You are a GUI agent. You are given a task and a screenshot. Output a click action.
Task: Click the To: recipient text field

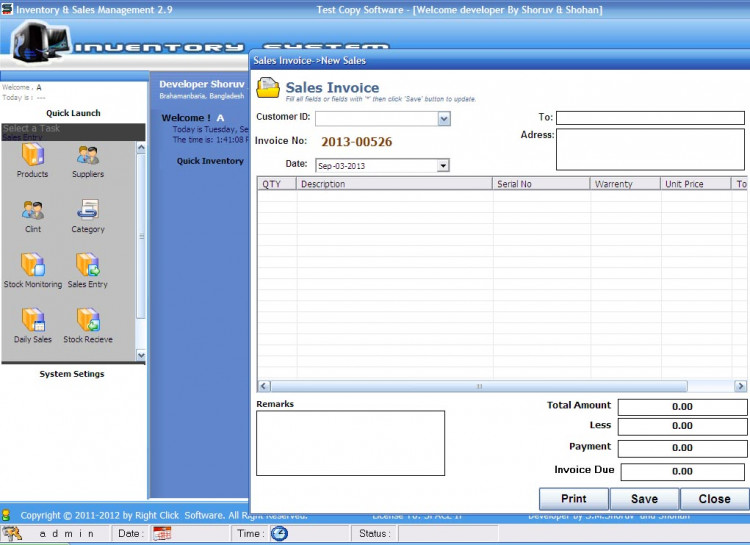[650, 118]
